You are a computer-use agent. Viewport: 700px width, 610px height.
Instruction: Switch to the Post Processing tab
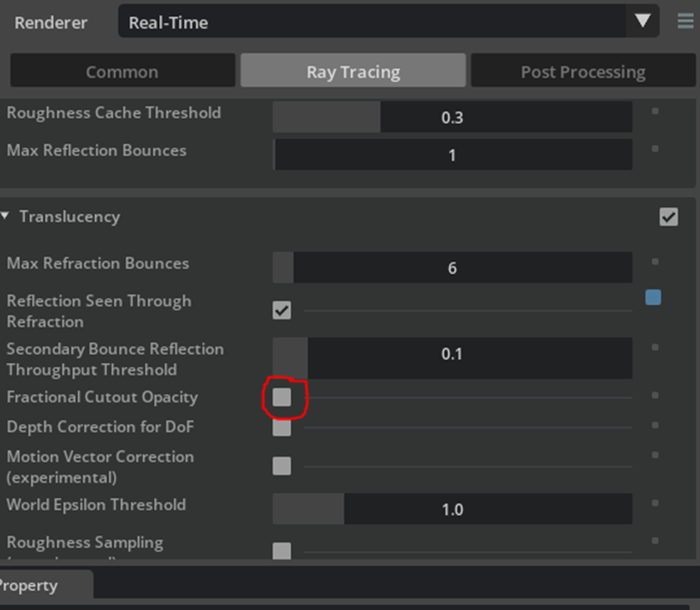[x=583, y=71]
